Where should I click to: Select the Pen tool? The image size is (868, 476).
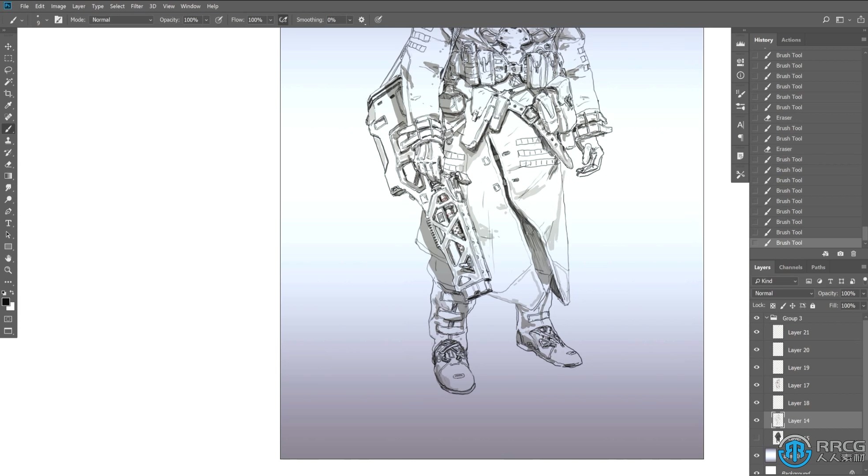[8, 211]
